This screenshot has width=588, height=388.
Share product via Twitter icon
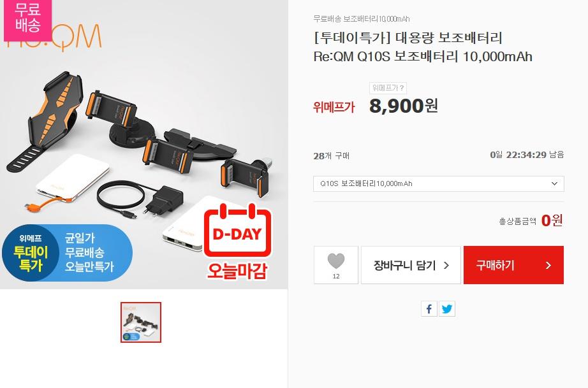tap(446, 309)
